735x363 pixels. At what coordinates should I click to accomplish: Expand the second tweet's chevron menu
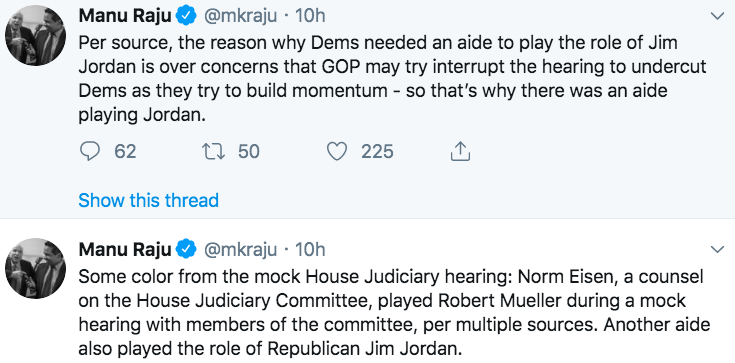point(718,250)
